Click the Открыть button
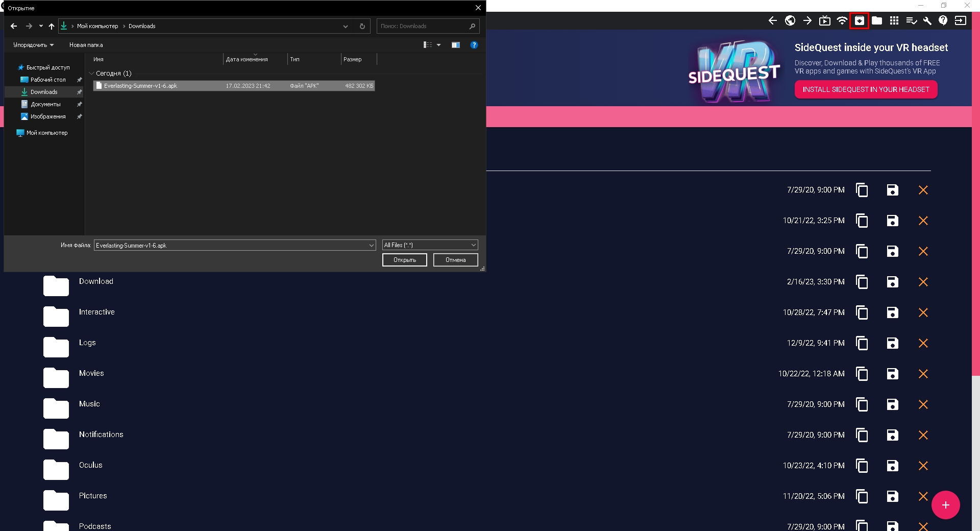The image size is (980, 531). [404, 260]
